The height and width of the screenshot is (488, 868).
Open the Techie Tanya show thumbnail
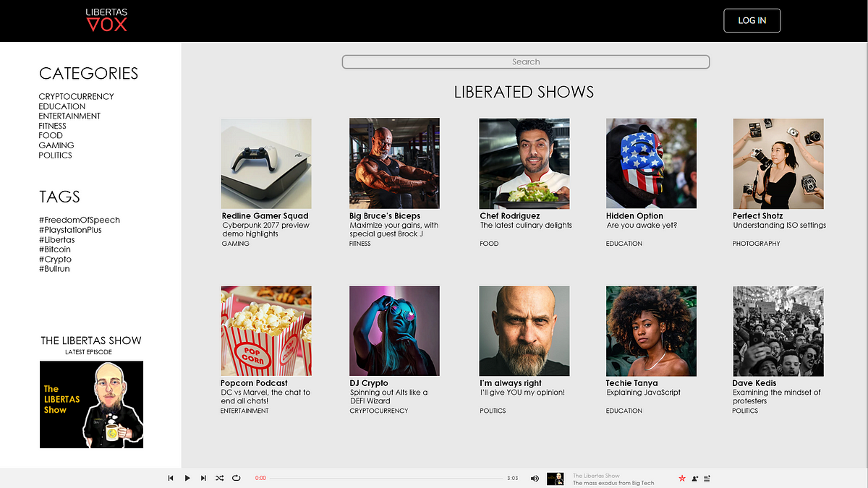click(x=651, y=331)
